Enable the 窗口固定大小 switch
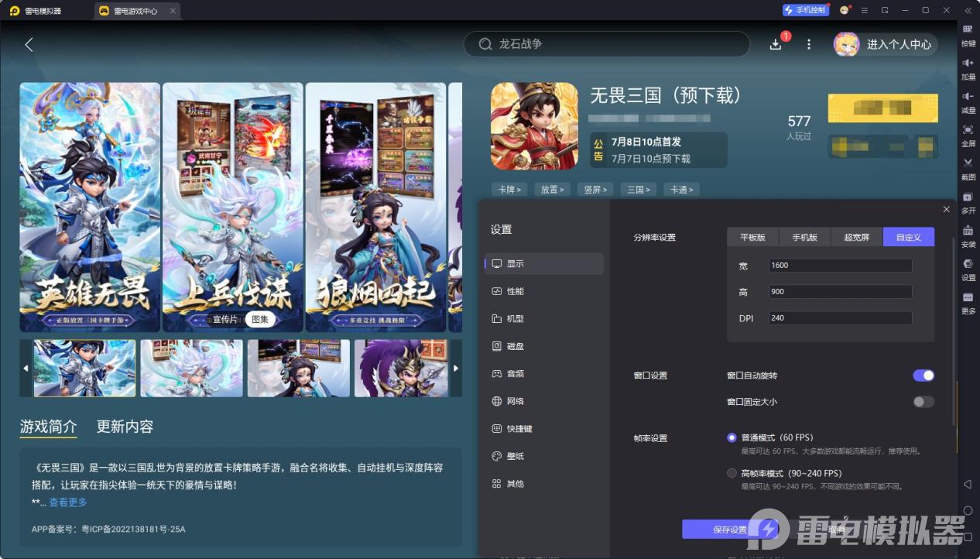The width and height of the screenshot is (980, 559). point(923,402)
